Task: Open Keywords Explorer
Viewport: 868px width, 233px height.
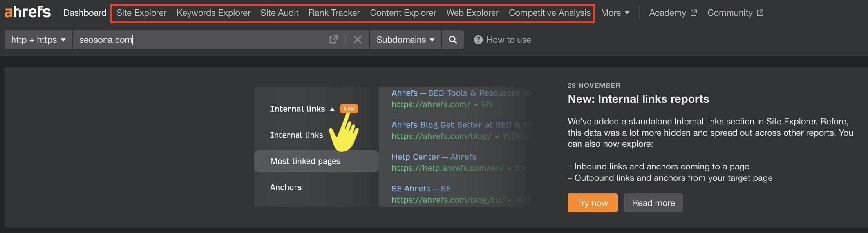Action: point(213,13)
